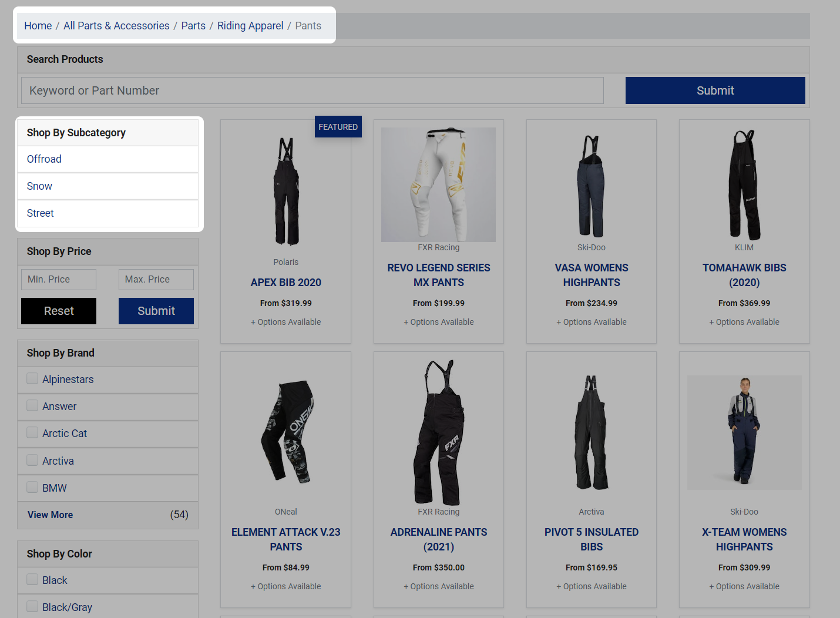This screenshot has height=618, width=840.
Task: Open REVO LEGEND SERIES MX PANTS link
Action: [439, 275]
